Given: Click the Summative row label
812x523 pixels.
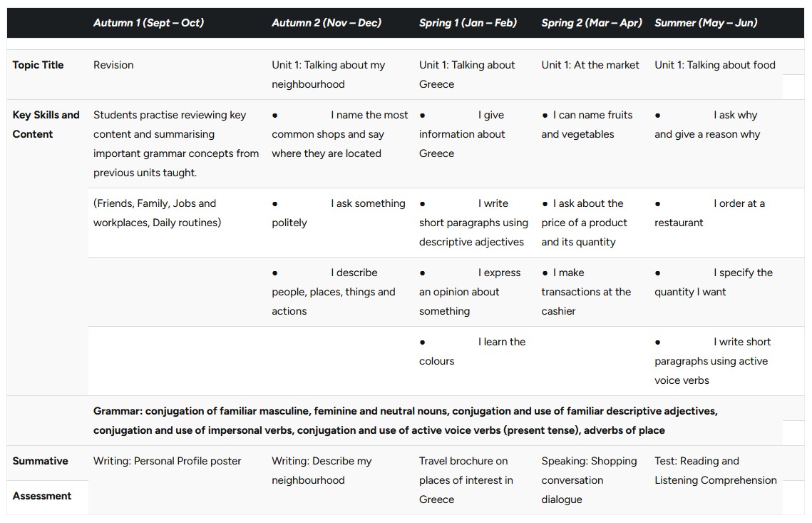Looking at the screenshot, I should tap(40, 461).
